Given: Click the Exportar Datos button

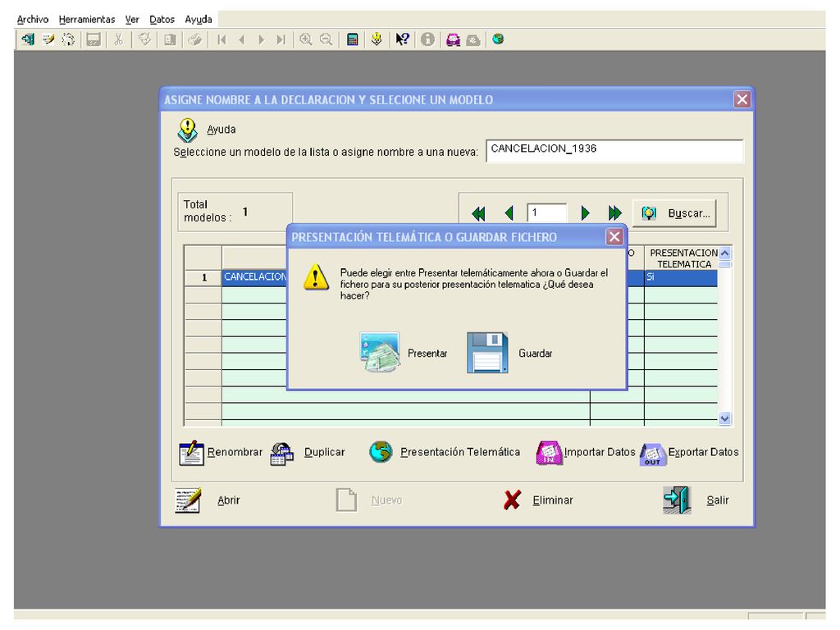Looking at the screenshot, I should (x=689, y=453).
